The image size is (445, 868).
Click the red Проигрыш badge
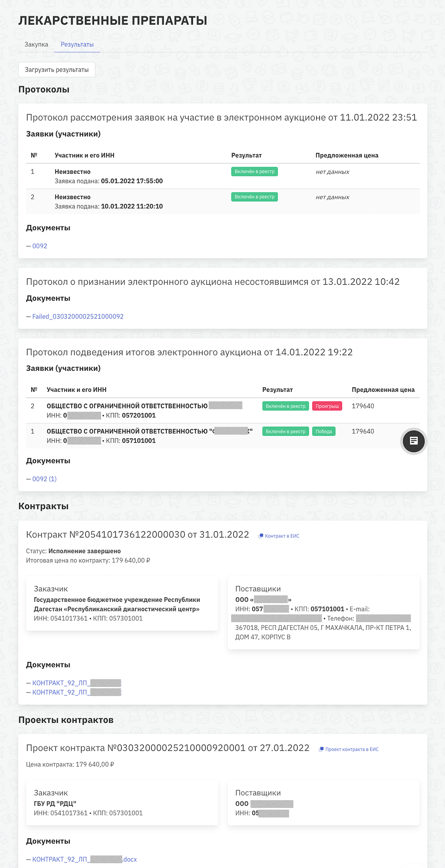tap(327, 406)
